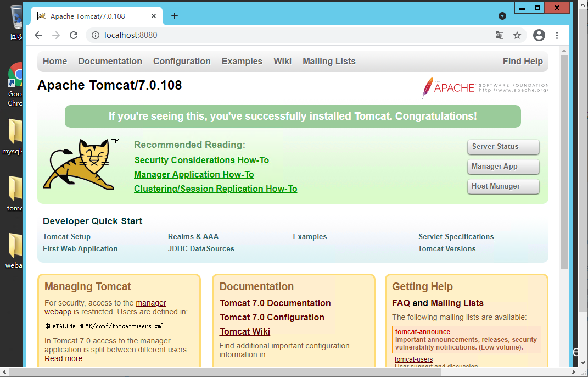588x377 pixels.
Task: Open Tomcat 7.0 Configuration link
Action: (x=272, y=317)
